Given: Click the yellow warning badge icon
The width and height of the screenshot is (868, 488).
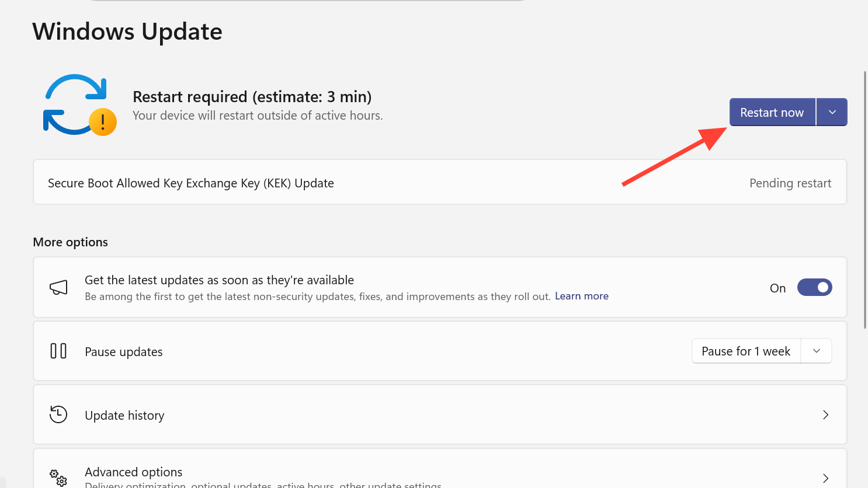Looking at the screenshot, I should pos(103,122).
